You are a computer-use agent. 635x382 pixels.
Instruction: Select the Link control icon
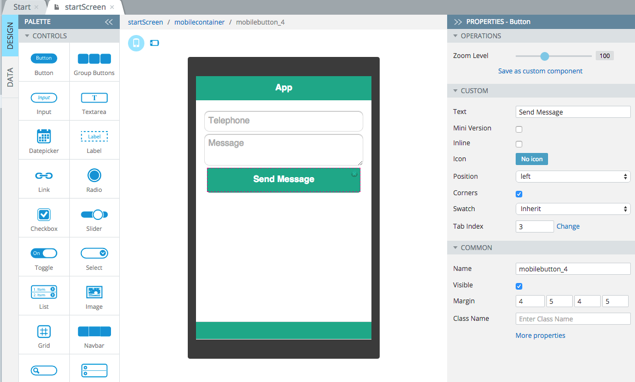44,175
